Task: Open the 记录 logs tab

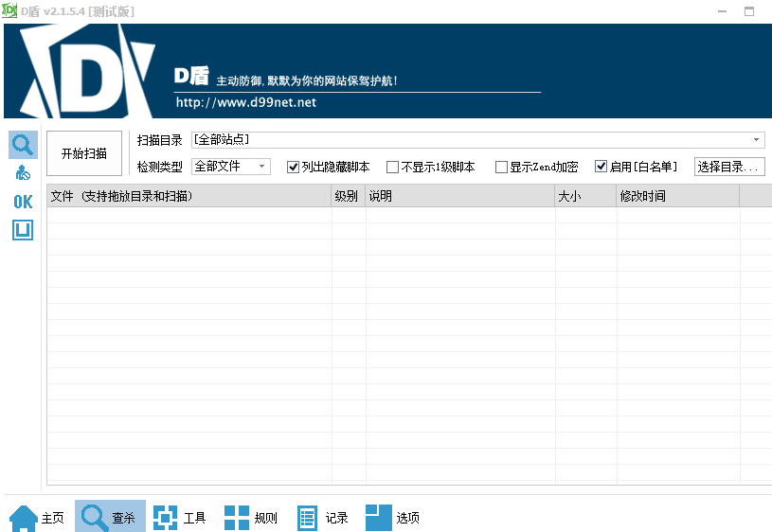Action: [322, 518]
